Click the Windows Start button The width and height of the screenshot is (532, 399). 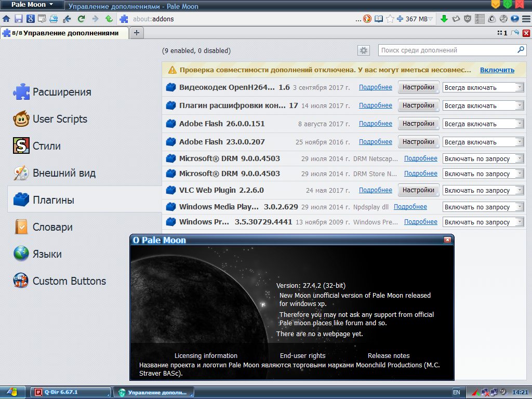pos(12,392)
